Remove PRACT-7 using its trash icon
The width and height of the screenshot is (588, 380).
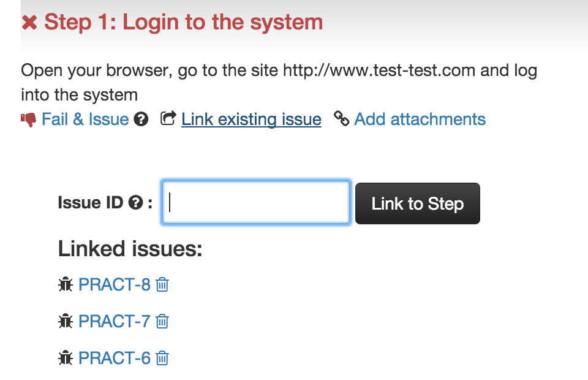[x=162, y=322]
